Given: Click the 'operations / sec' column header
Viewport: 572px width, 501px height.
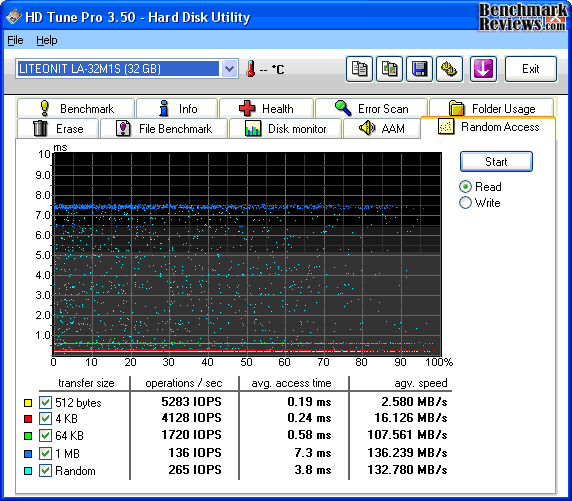Looking at the screenshot, I should click(184, 383).
